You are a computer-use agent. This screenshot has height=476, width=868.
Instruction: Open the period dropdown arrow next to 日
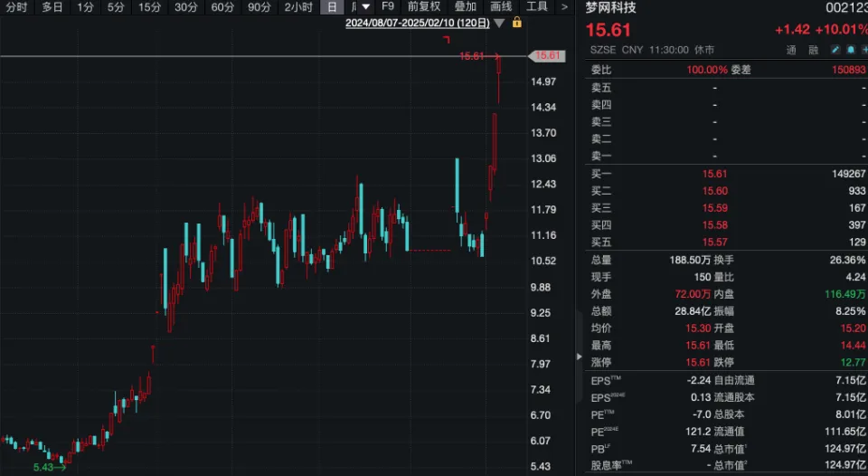365,7
